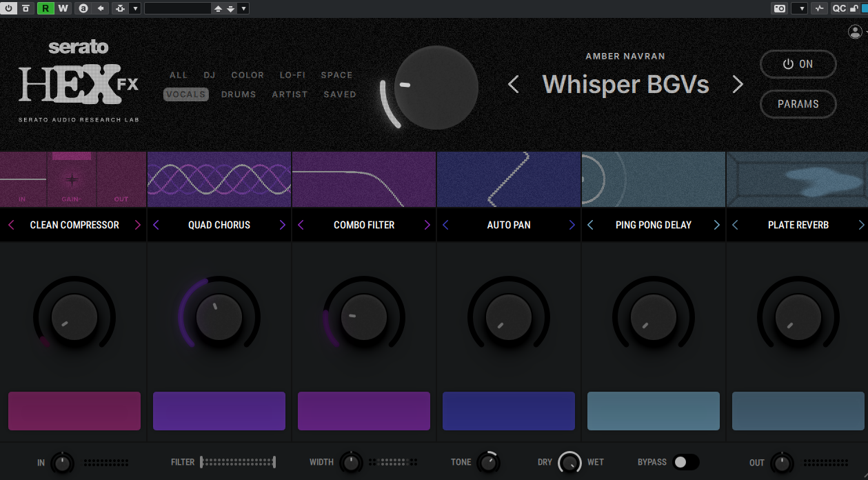The height and width of the screenshot is (480, 868).
Task: Toggle the plugin power button in host toolbar
Action: 9,8
